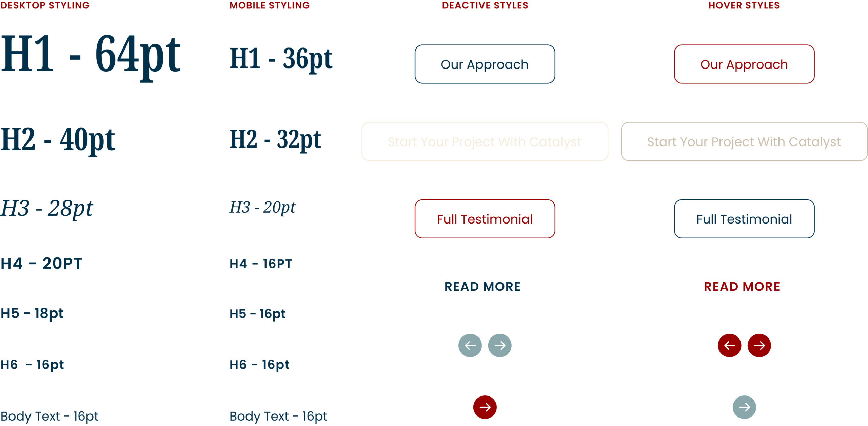Follow the navy READ MORE link
The width and height of the screenshot is (868, 426).
[x=482, y=287]
